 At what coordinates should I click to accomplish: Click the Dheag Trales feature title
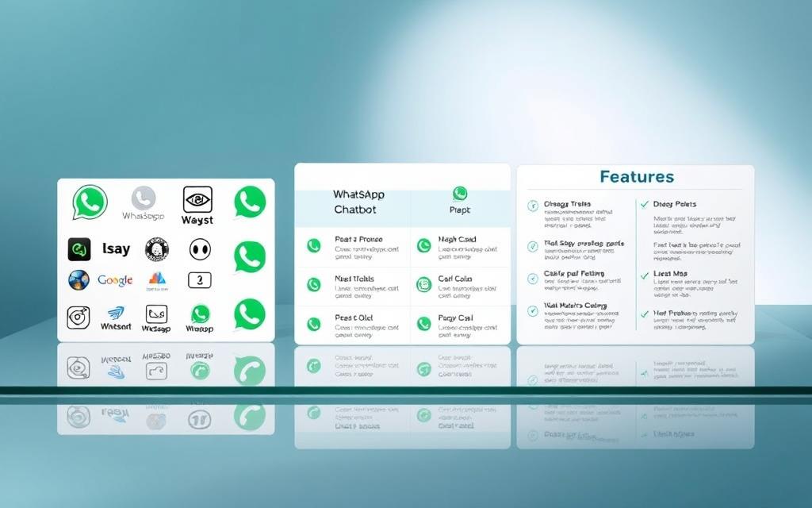tap(567, 204)
